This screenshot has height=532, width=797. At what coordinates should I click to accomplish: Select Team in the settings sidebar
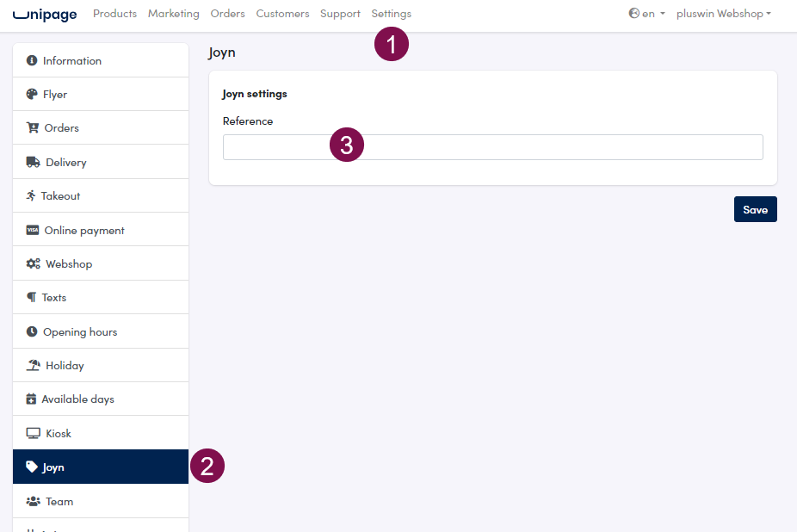[101, 502]
